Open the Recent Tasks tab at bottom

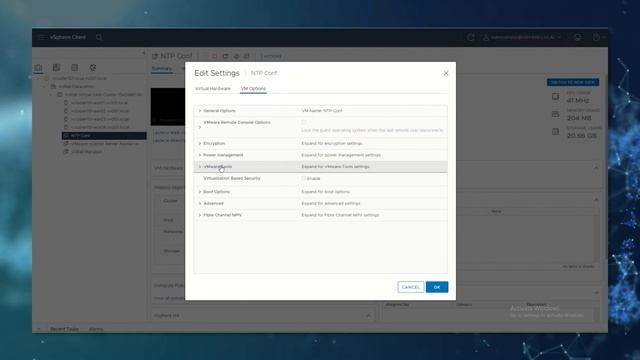point(64,329)
